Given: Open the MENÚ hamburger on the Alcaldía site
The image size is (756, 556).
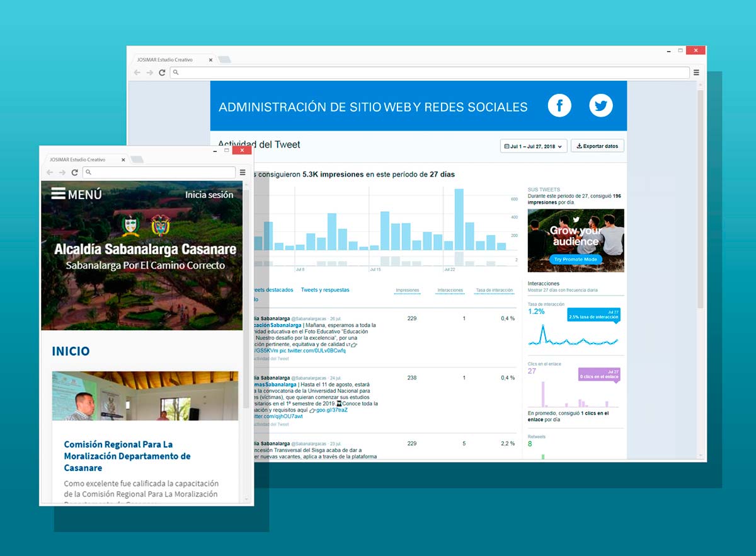Looking at the screenshot, I should pos(76,194).
